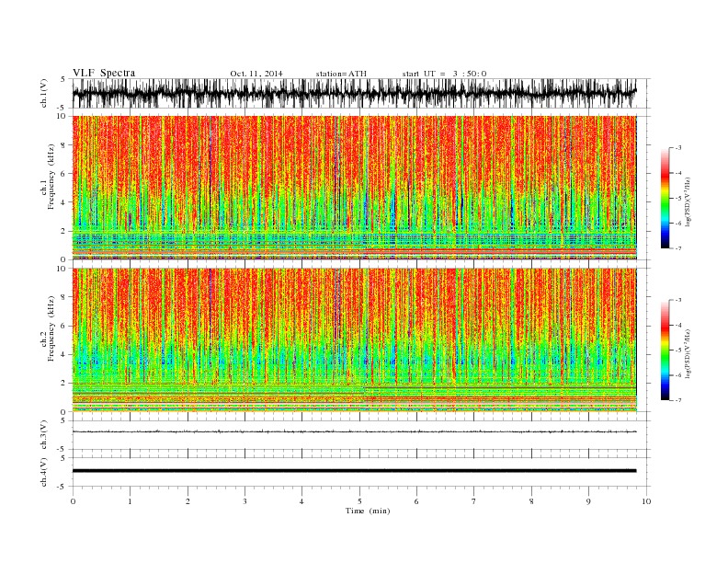The width and height of the screenshot is (728, 563).
Task: Click the "8" kHz tick on ch.2 frequency axis
Action: point(63,297)
